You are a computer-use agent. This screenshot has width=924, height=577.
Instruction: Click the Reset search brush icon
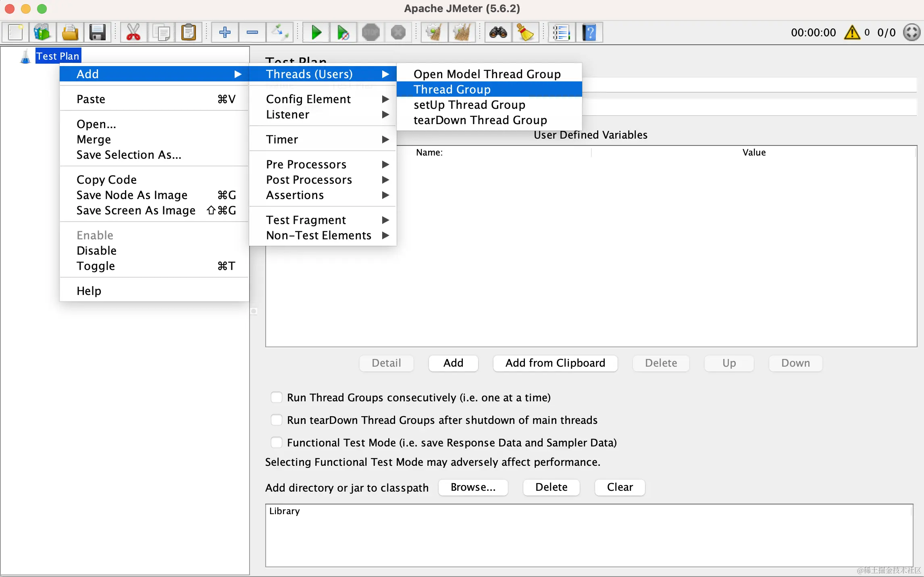(525, 32)
